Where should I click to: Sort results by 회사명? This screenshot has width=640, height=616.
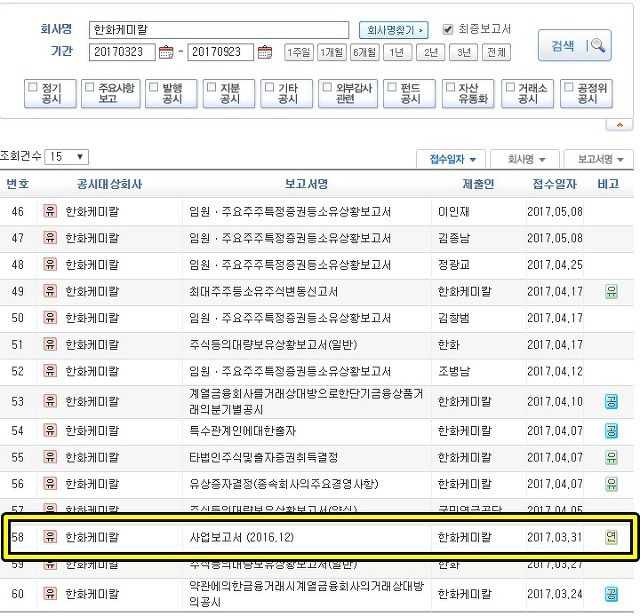tap(525, 159)
